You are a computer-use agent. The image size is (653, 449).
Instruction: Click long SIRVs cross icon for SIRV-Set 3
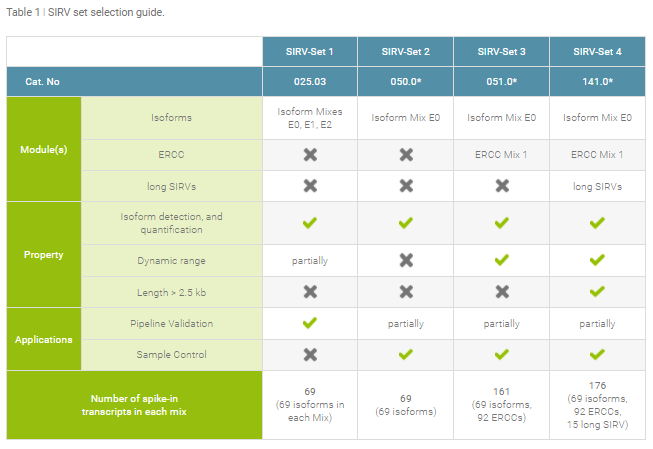[502, 186]
